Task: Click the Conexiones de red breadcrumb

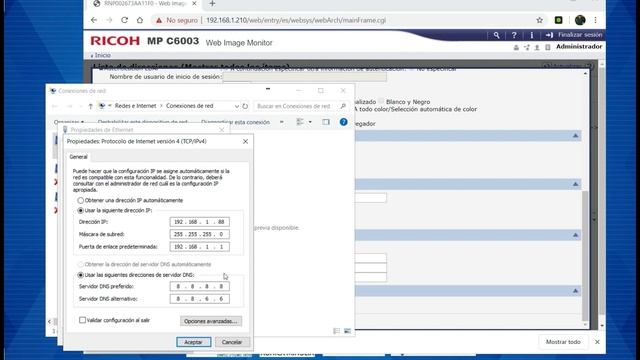Action: 189,106
